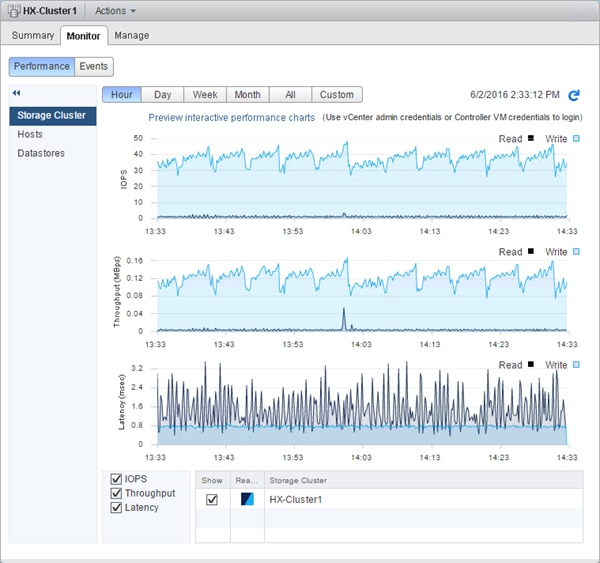Refresh the performance charts
The width and height of the screenshot is (600, 563).
tap(574, 95)
